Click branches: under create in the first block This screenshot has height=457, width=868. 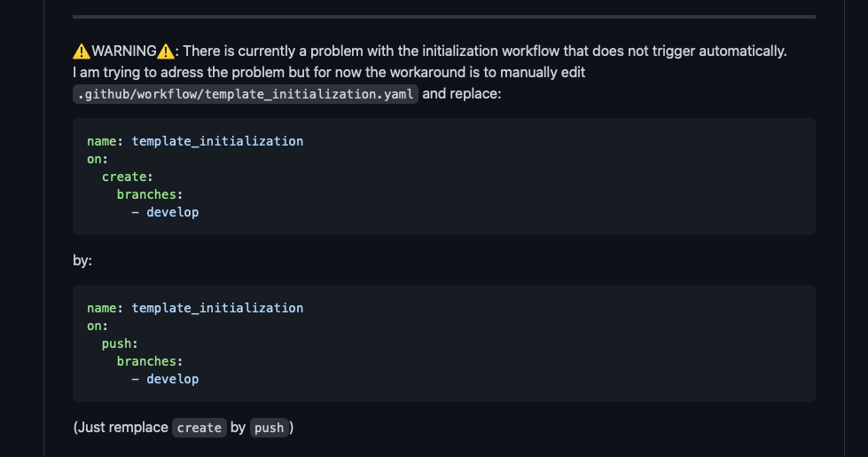150,194
